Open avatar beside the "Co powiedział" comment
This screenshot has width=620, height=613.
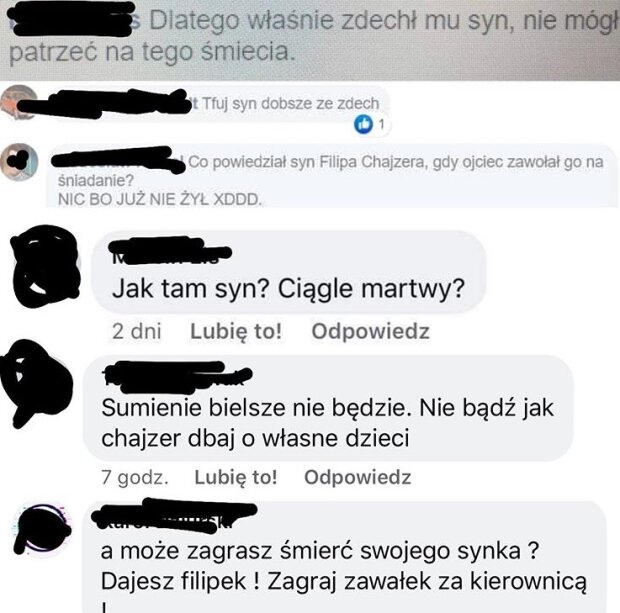(19, 162)
